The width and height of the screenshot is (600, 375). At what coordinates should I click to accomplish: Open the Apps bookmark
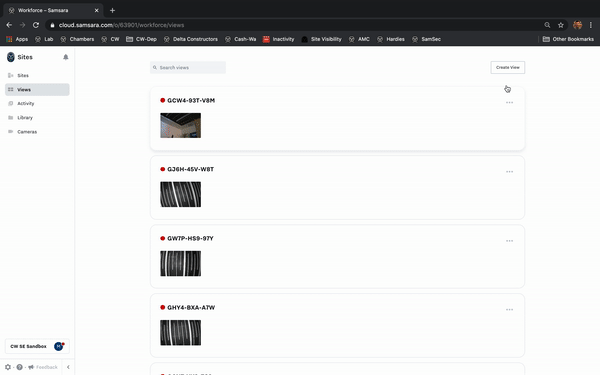click(17, 39)
